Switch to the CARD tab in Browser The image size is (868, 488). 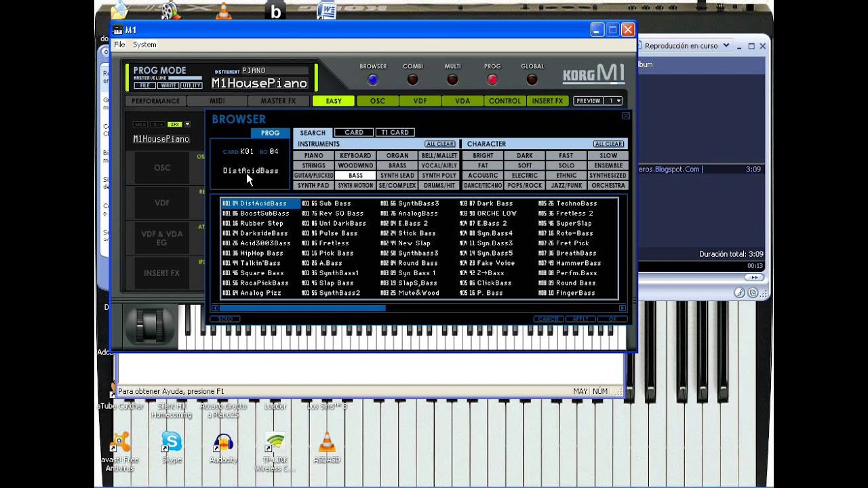(354, 133)
